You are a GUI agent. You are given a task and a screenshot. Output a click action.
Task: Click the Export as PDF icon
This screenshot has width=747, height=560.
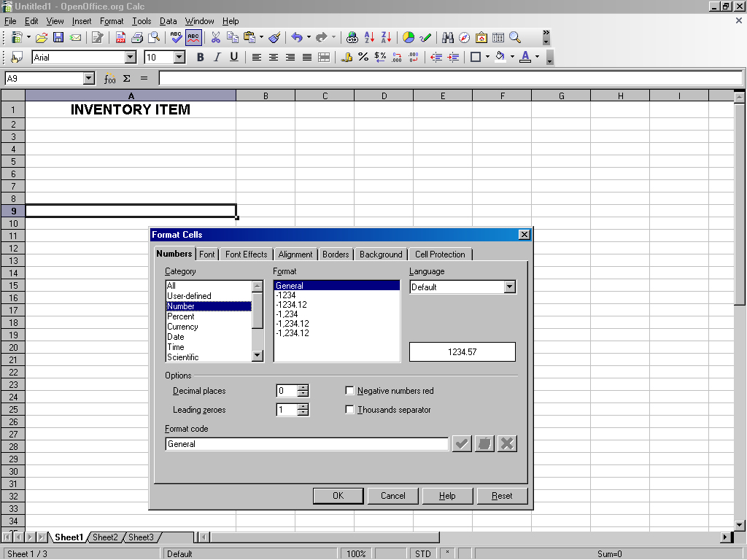pos(121,37)
